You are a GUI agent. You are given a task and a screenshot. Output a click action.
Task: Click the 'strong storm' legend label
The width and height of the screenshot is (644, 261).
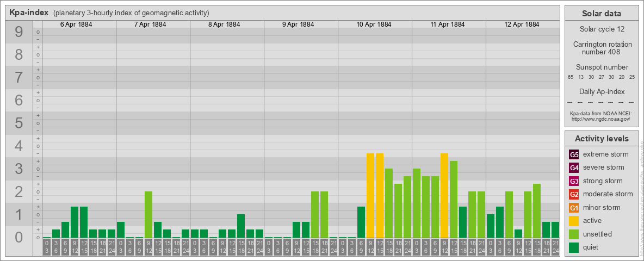pyautogui.click(x=603, y=181)
